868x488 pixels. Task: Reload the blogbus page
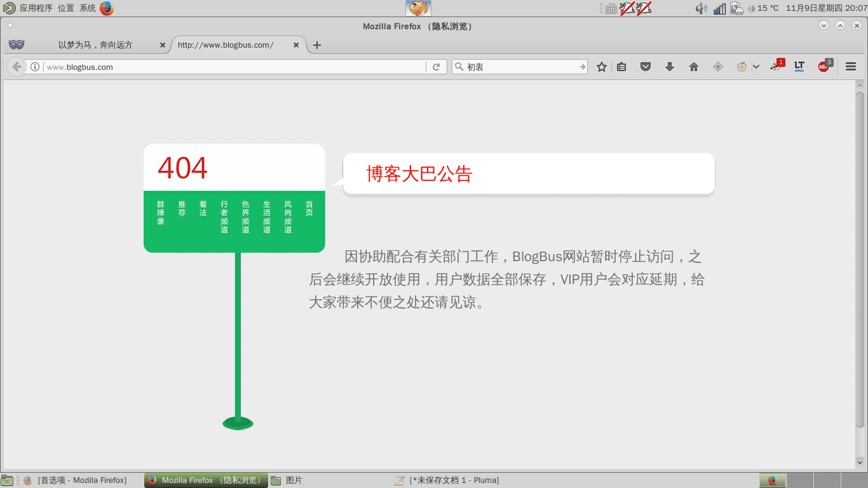click(437, 67)
